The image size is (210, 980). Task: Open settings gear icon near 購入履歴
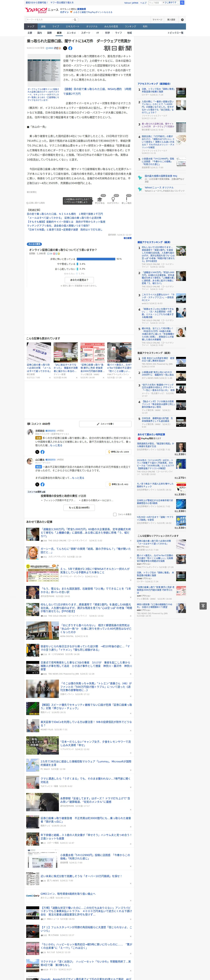click(x=182, y=19)
